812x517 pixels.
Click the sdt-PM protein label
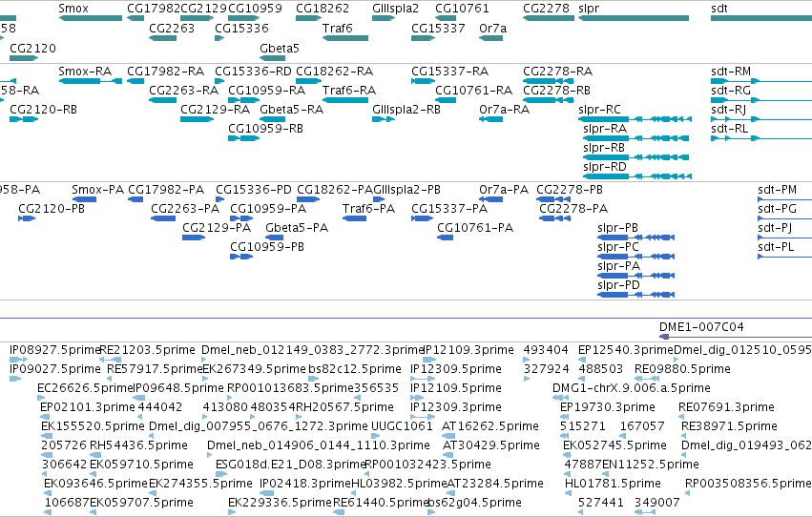click(778, 190)
